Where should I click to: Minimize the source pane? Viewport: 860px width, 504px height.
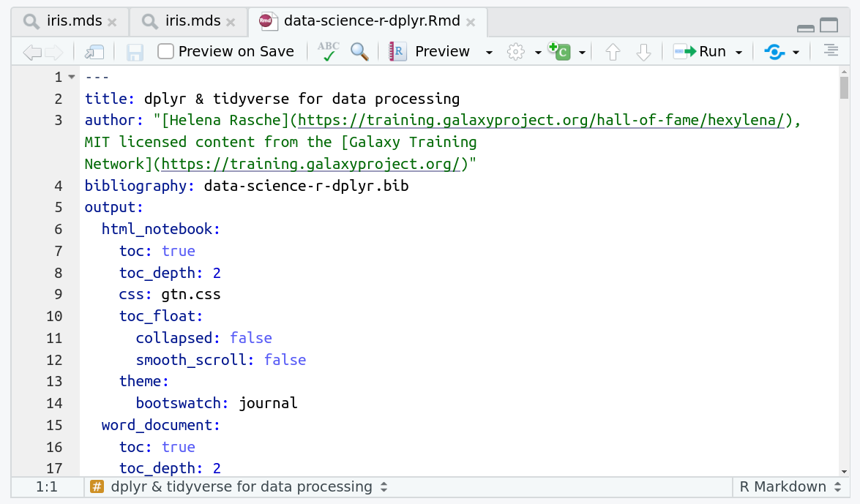tap(806, 28)
